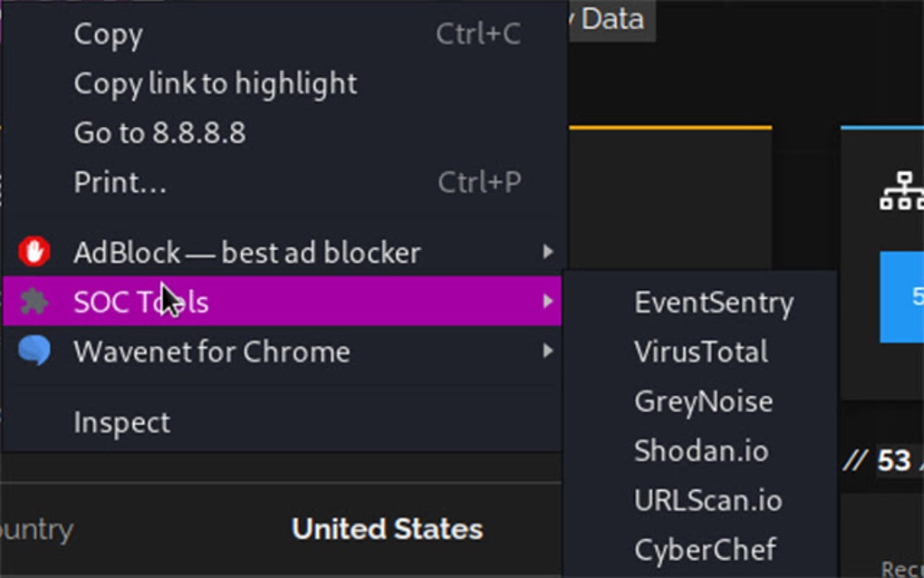Select Copy from the context menu

point(107,34)
